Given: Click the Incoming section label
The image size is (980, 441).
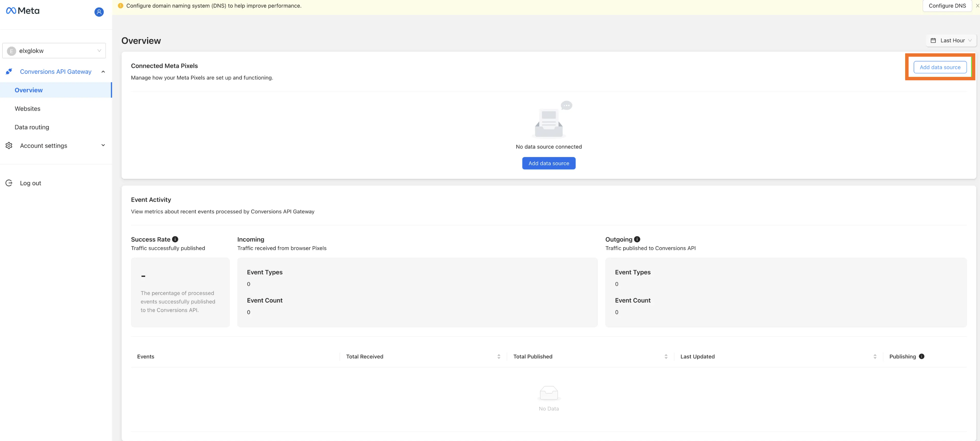Looking at the screenshot, I should tap(250, 240).
